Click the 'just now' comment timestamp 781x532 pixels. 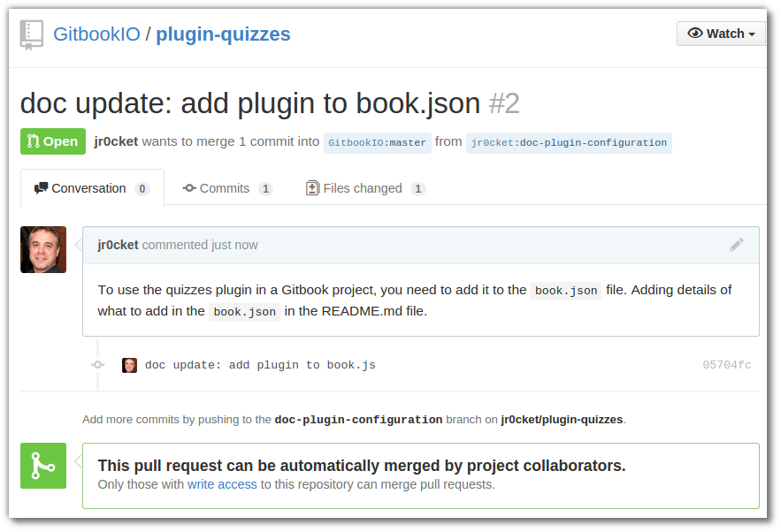click(x=234, y=245)
